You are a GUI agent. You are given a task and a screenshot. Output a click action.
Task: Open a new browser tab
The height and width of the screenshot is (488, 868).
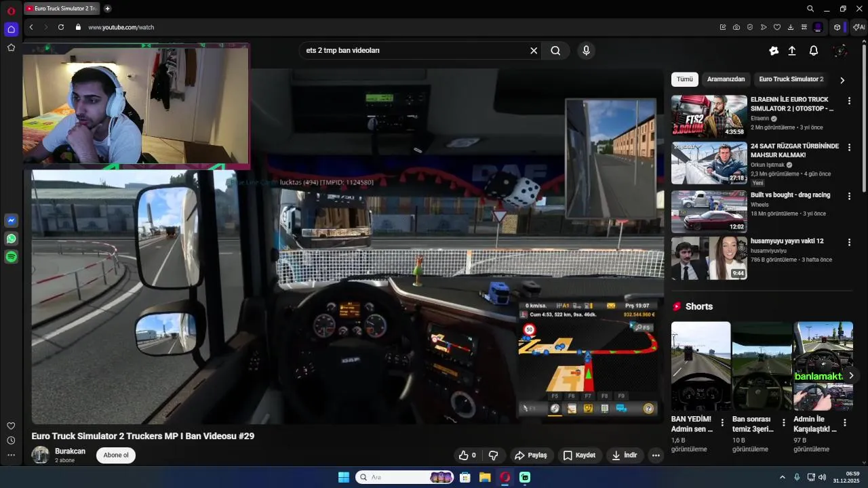tap(107, 9)
